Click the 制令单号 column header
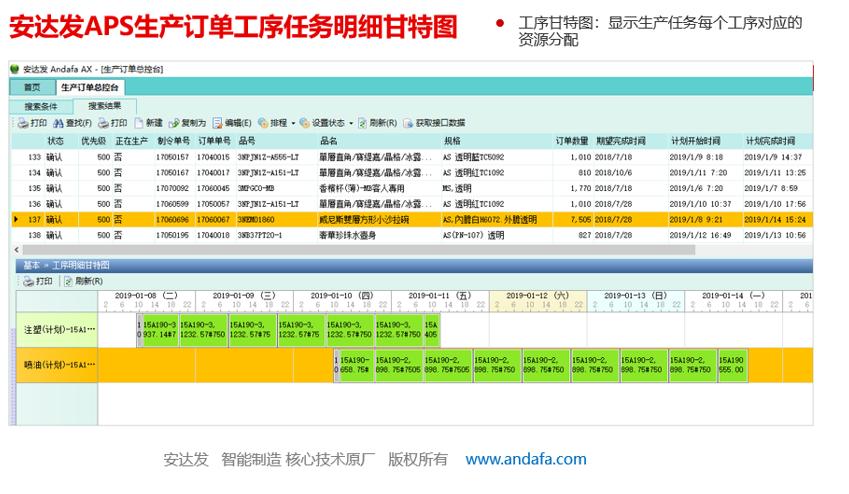849x494 pixels. click(173, 141)
